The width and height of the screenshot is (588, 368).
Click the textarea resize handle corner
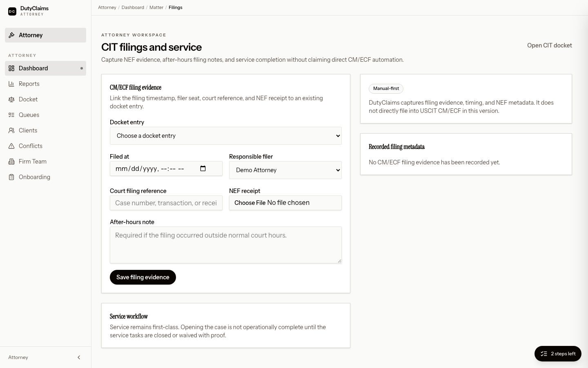coord(339,260)
